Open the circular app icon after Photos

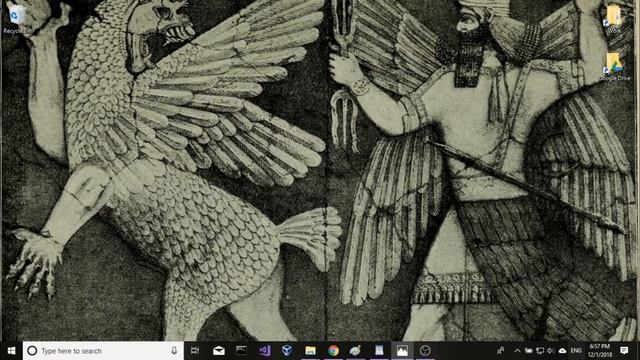click(425, 351)
